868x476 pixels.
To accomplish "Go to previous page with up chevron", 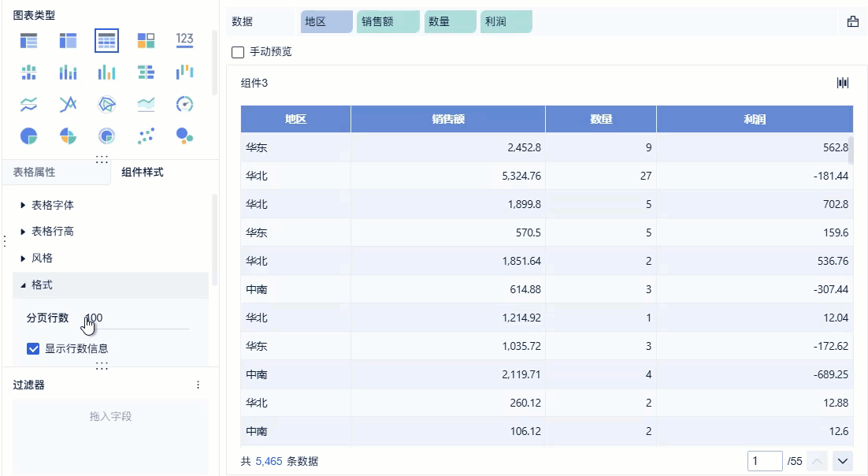I will (817, 461).
